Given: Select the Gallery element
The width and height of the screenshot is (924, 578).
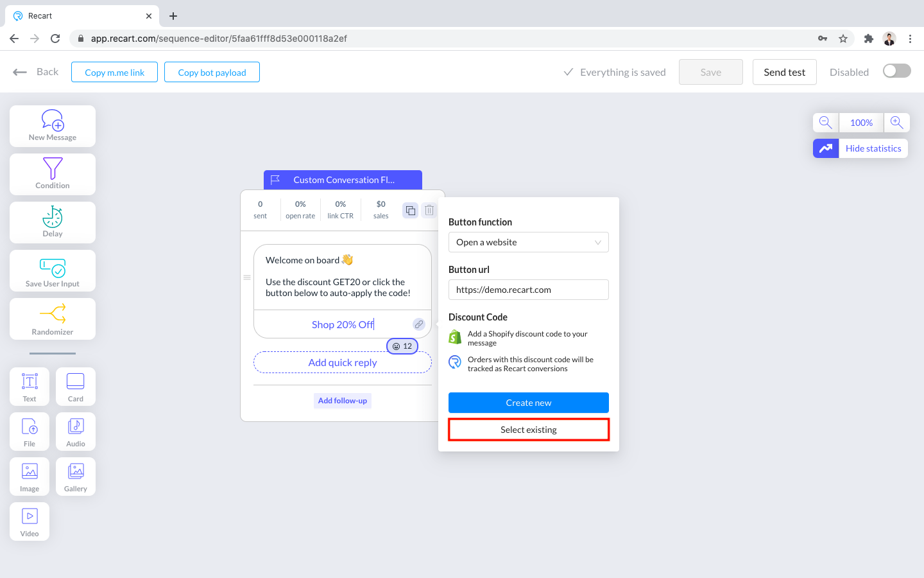Looking at the screenshot, I should tap(76, 477).
